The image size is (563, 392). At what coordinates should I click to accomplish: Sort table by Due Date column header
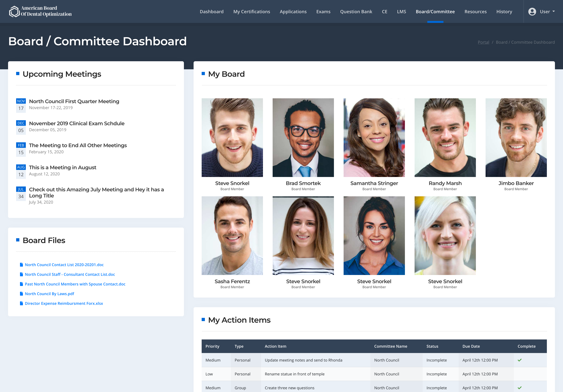coord(471,346)
